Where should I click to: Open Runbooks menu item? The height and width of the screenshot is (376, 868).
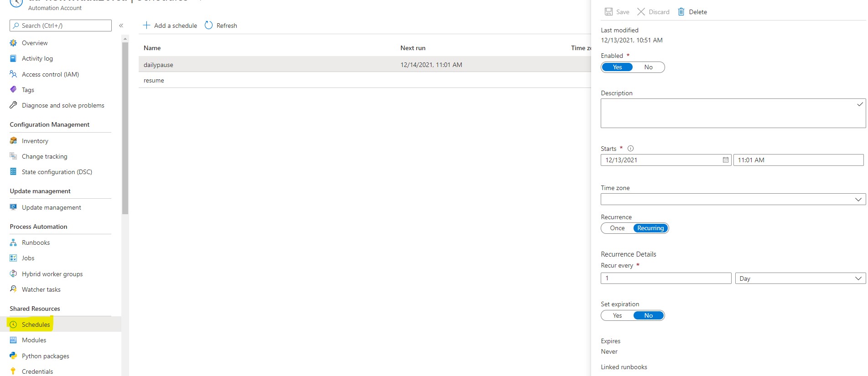click(36, 242)
